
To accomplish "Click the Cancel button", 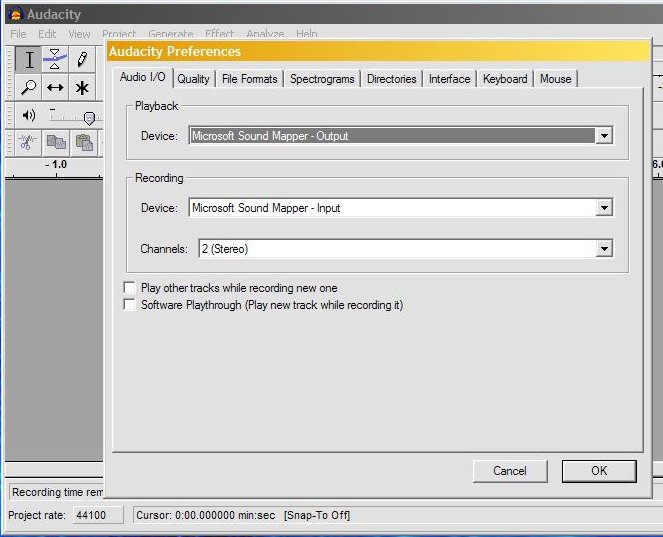I will [510, 471].
